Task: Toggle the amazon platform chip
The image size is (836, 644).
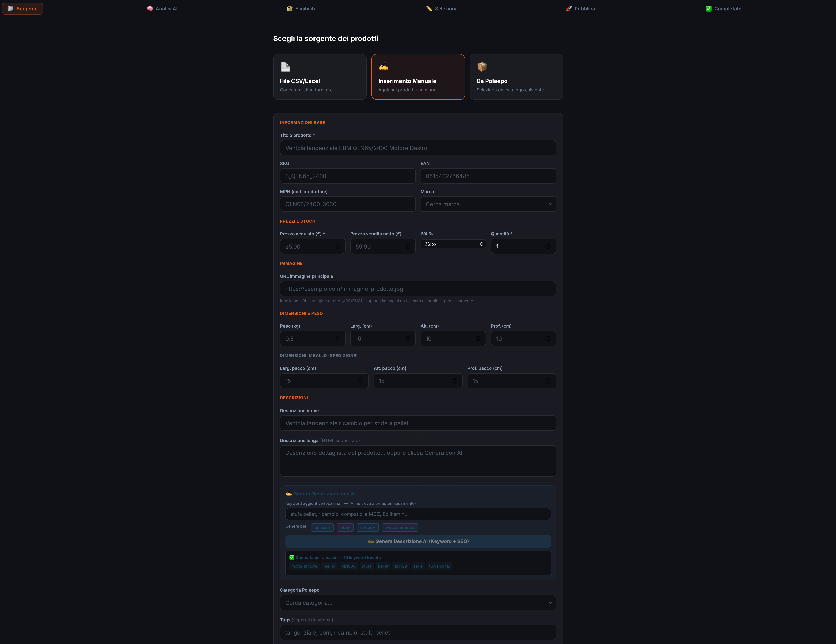Action: (x=322, y=527)
